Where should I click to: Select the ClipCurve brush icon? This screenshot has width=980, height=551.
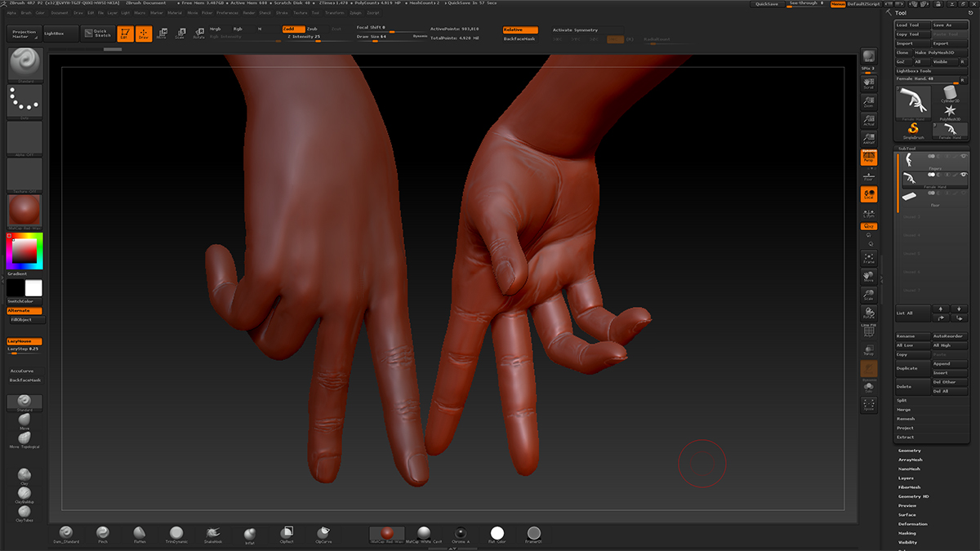click(x=324, y=533)
